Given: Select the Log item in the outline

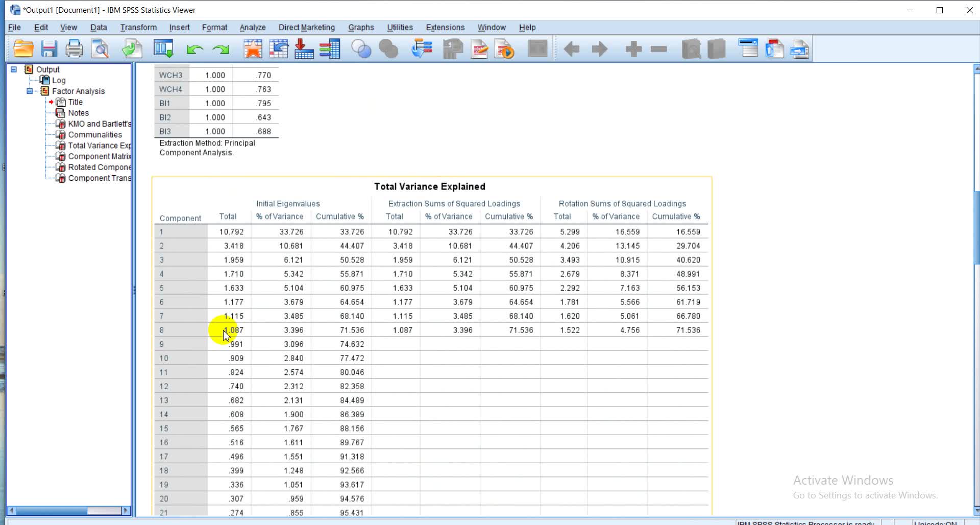Looking at the screenshot, I should 59,80.
